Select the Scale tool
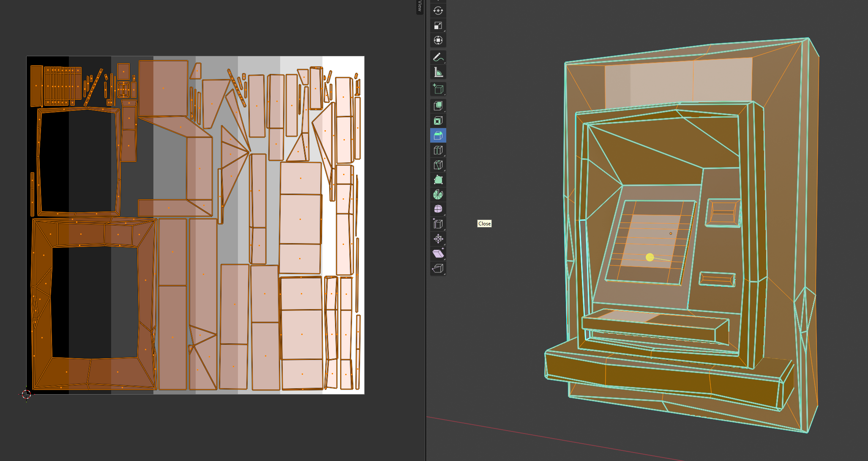This screenshot has width=868, height=461. pos(438,26)
